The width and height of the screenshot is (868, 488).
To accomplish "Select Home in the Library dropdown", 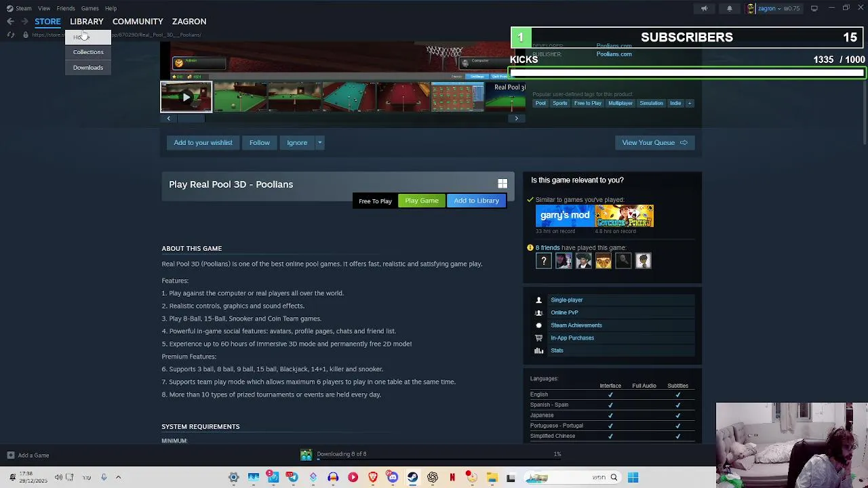I will [88, 37].
